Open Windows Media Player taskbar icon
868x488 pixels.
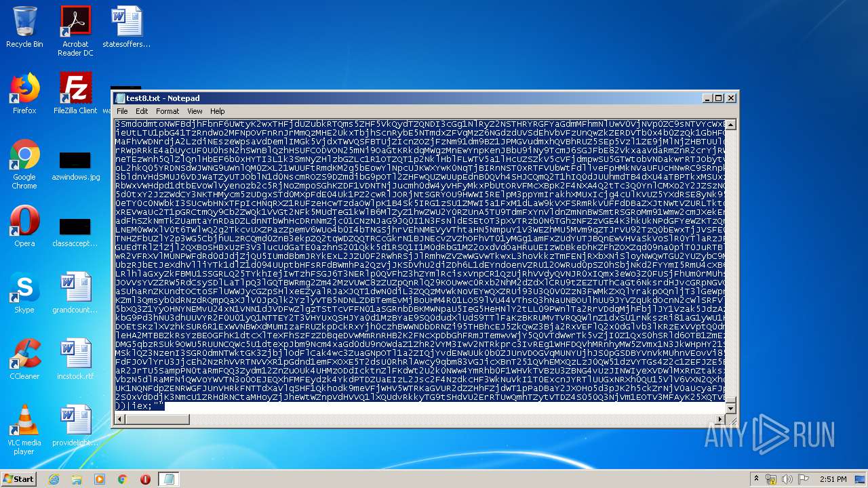pyautogui.click(x=100, y=479)
